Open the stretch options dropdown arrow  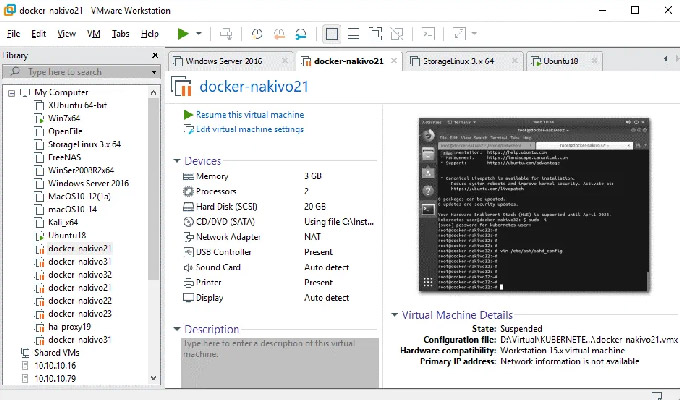[x=474, y=33]
